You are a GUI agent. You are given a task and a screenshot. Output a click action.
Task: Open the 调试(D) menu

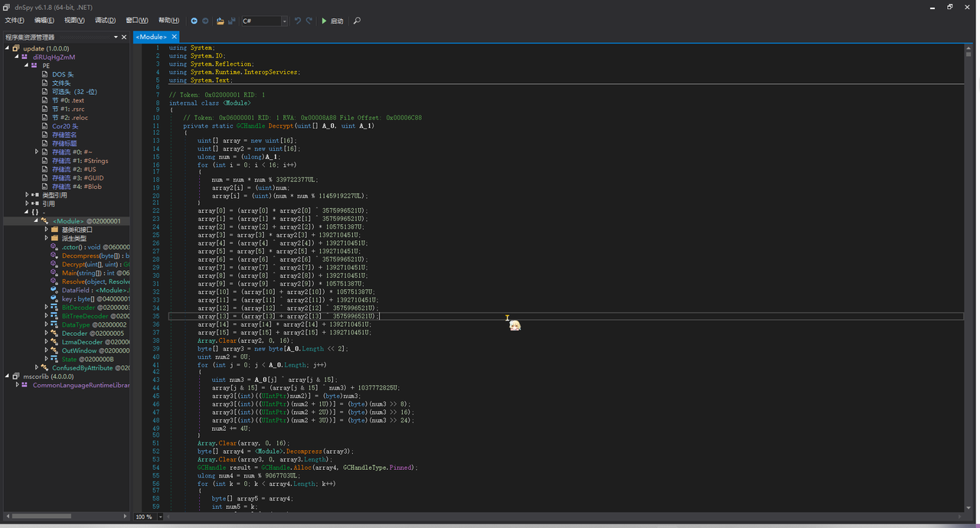(105, 21)
